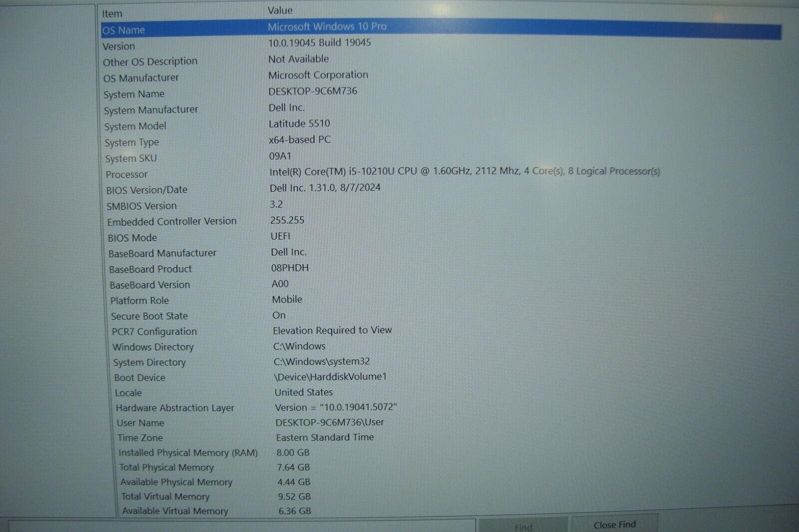Select the OS Name row
Viewport: 799px width, 532px height.
[x=441, y=29]
